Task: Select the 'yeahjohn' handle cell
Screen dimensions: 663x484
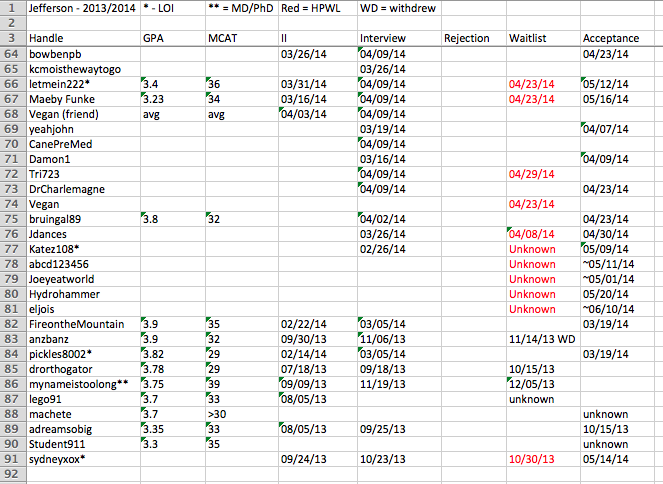Action: (83, 129)
